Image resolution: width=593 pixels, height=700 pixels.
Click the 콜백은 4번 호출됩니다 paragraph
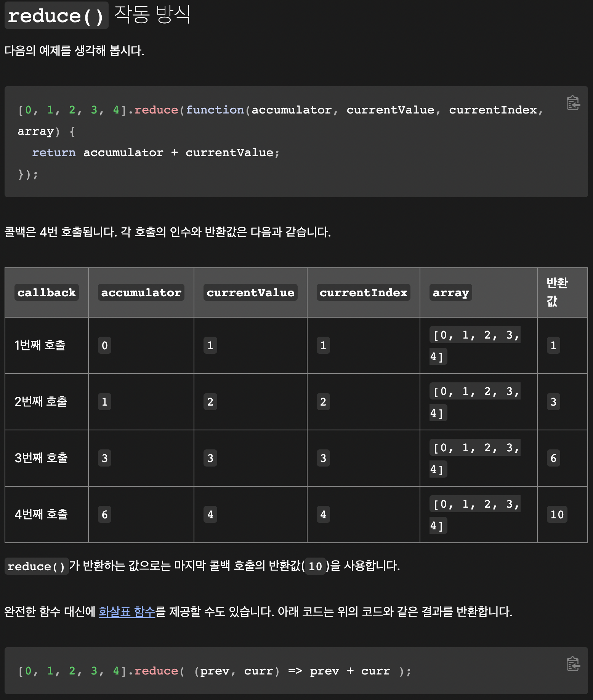(167, 232)
